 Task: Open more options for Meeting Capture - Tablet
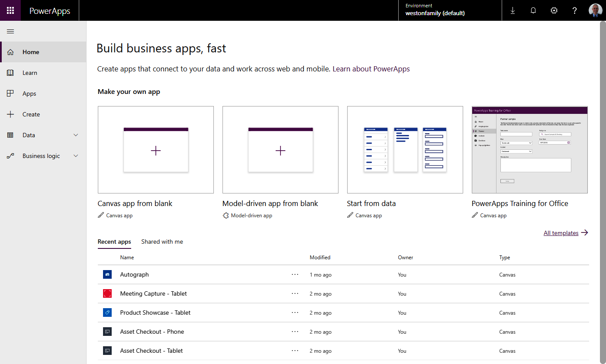click(x=295, y=293)
